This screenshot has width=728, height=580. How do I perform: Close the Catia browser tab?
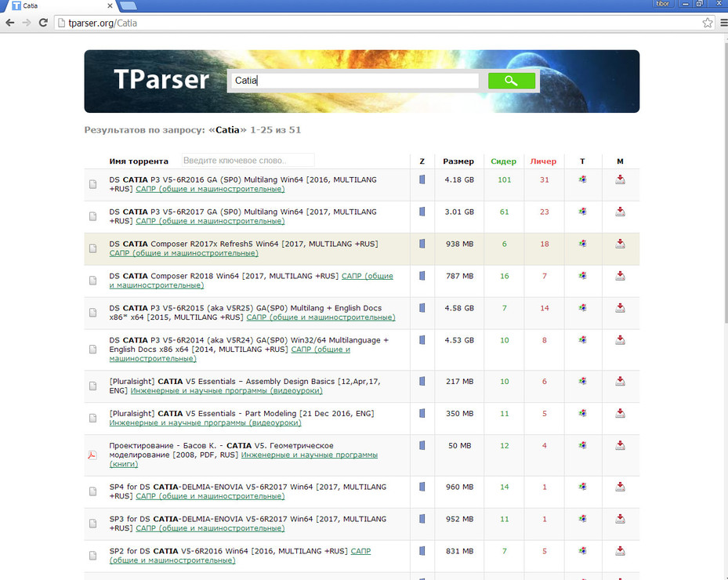pyautogui.click(x=110, y=5)
